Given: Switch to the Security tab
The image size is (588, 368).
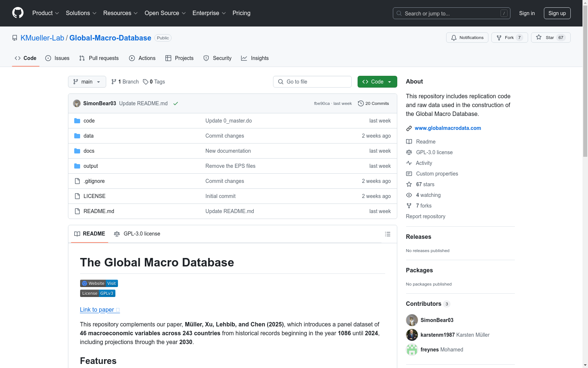Looking at the screenshot, I should [218, 58].
